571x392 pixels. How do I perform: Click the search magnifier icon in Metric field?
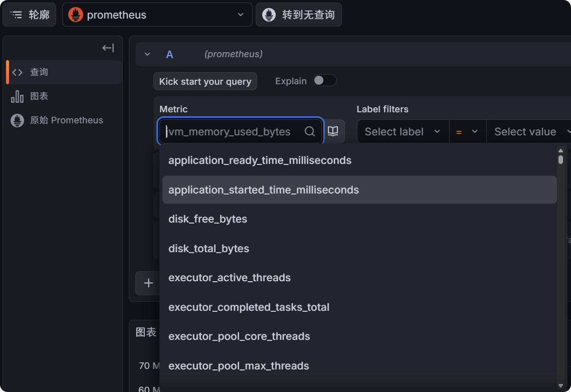point(310,131)
